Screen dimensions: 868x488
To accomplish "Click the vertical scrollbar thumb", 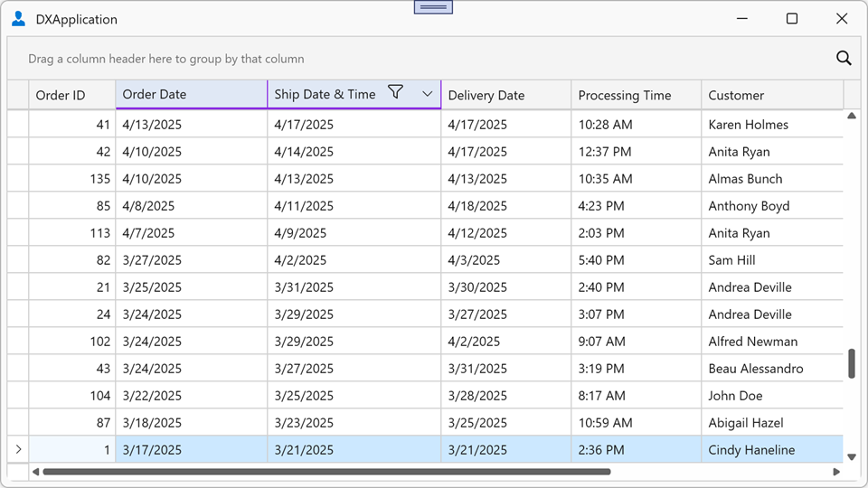I will coord(852,363).
